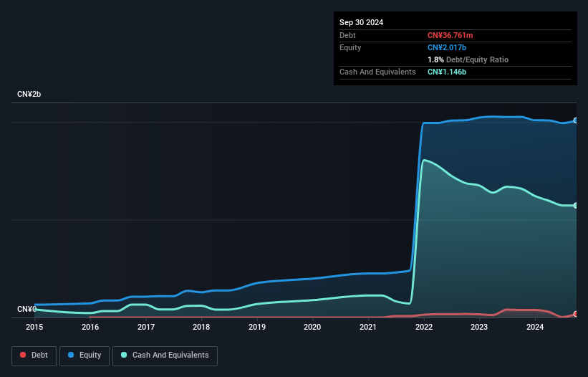Click the CN¥2.017b equity value
Viewport: 588px width, 377px height.
pos(447,47)
